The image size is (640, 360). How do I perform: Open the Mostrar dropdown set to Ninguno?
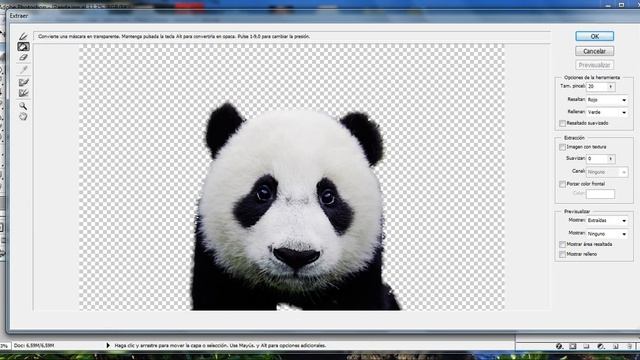pyautogui.click(x=607, y=234)
